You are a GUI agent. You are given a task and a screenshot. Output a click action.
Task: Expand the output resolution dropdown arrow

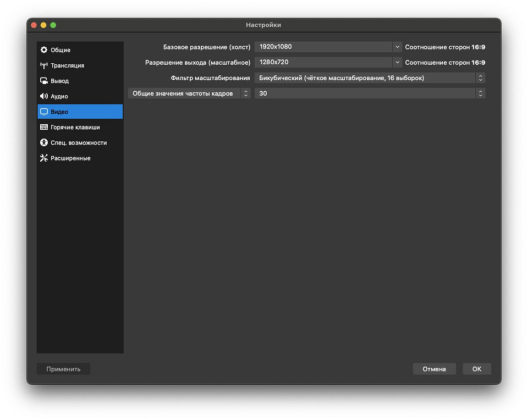(397, 63)
